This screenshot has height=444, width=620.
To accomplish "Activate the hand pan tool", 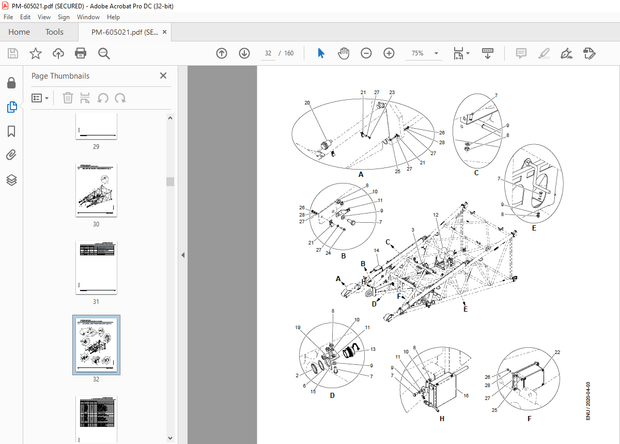I will point(344,53).
